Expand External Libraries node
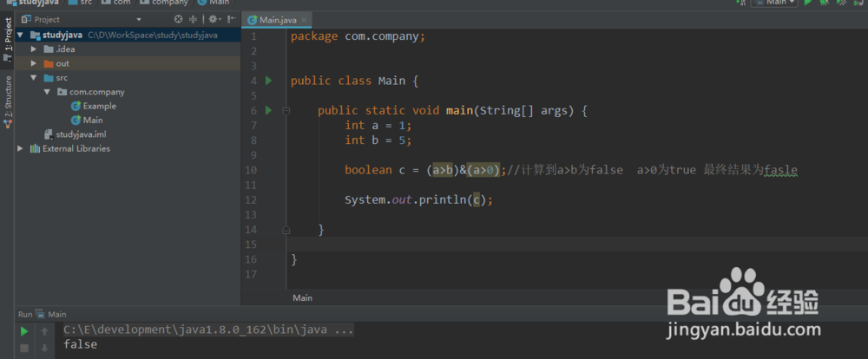 pos(21,149)
